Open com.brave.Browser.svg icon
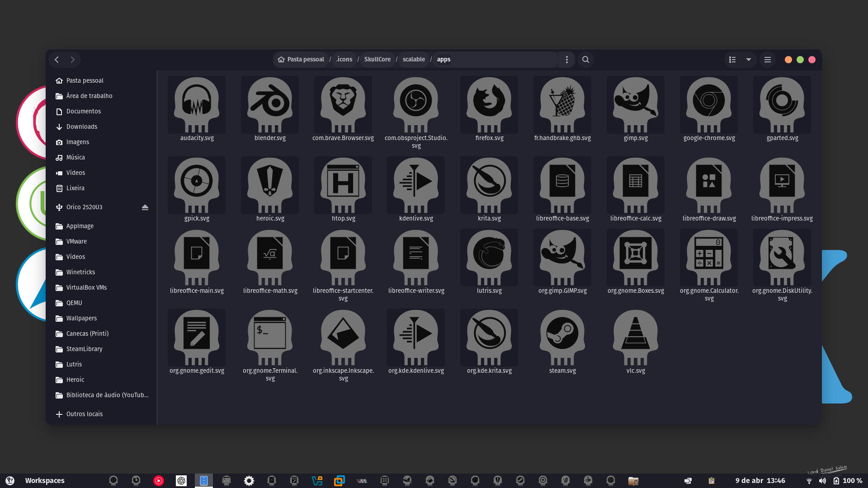The image size is (868, 488). pyautogui.click(x=343, y=105)
